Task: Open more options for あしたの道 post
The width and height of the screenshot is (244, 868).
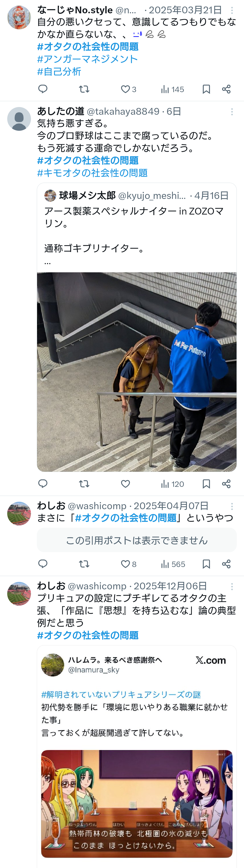Action: pyautogui.click(x=232, y=112)
